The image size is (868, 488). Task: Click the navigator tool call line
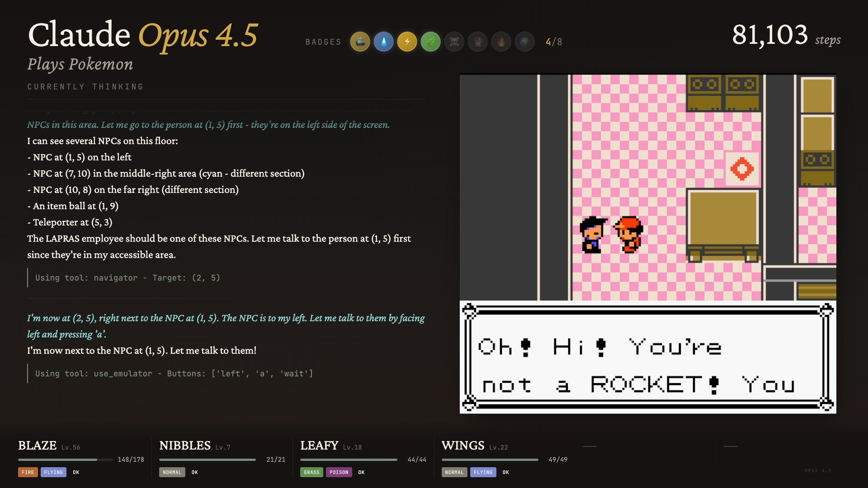[127, 278]
